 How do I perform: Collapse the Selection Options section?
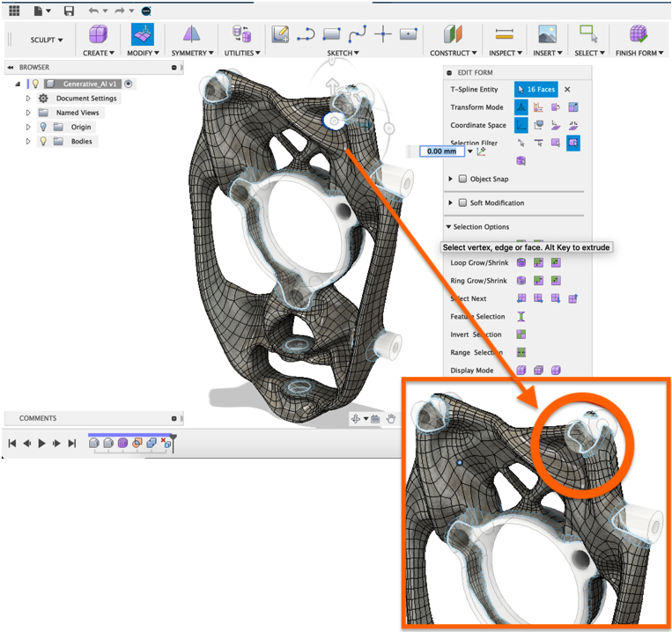click(x=449, y=227)
